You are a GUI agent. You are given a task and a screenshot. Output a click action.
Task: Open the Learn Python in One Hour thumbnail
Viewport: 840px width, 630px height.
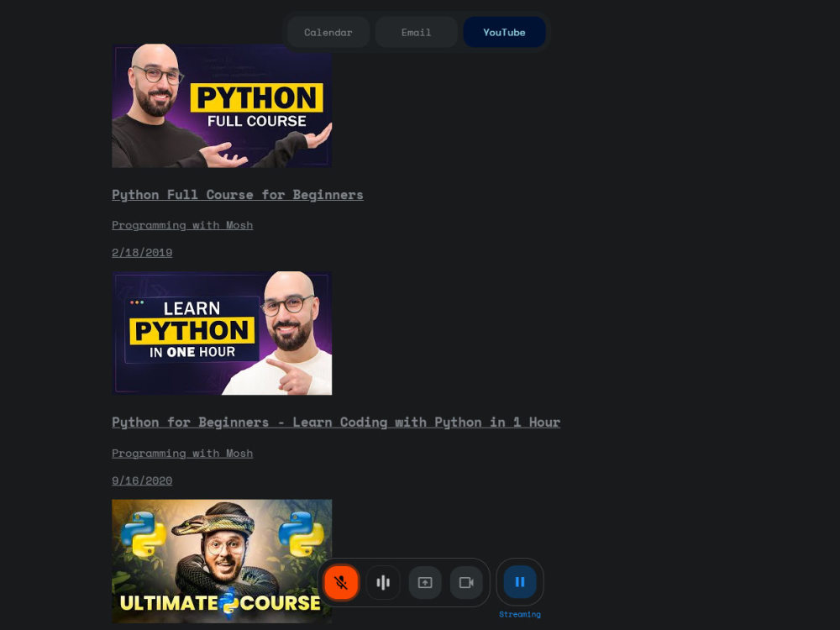pyautogui.click(x=222, y=333)
